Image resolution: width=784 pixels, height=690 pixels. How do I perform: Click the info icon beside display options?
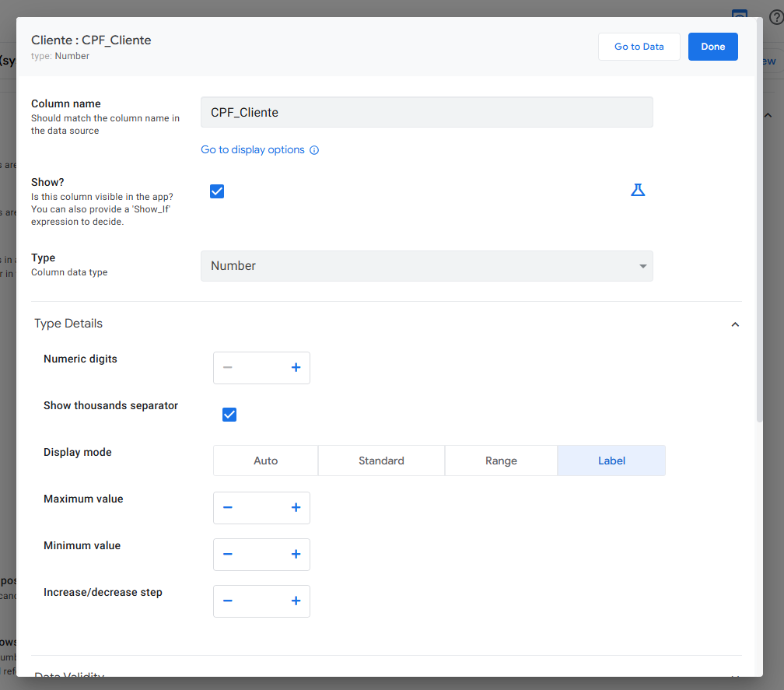pos(314,150)
